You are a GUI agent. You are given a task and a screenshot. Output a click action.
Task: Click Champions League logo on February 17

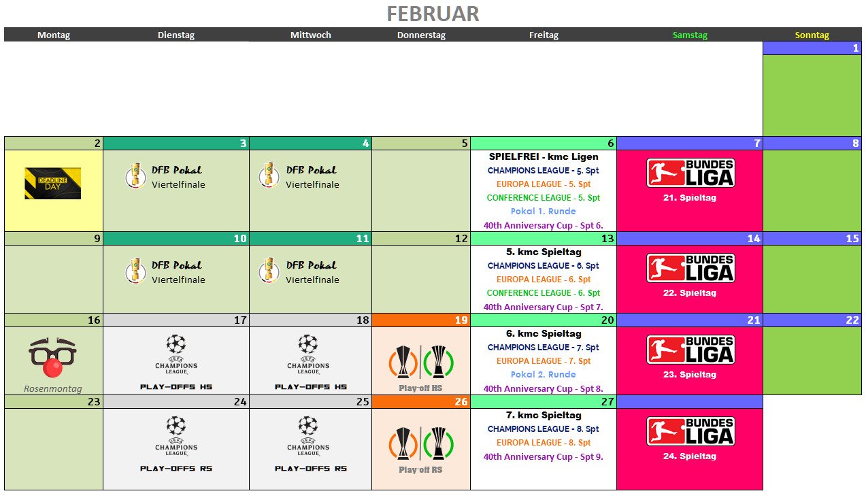point(176,354)
